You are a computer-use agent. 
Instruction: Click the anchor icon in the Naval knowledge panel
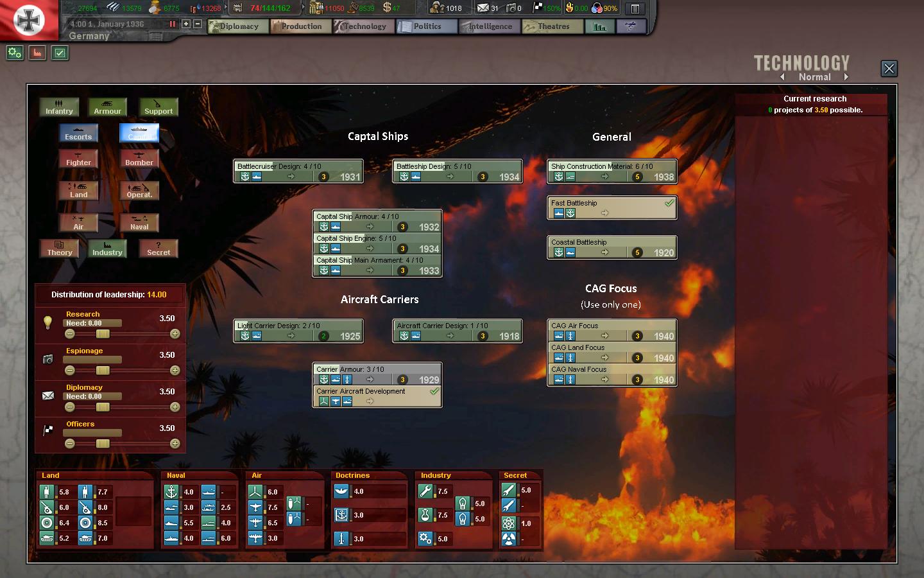coord(171,492)
